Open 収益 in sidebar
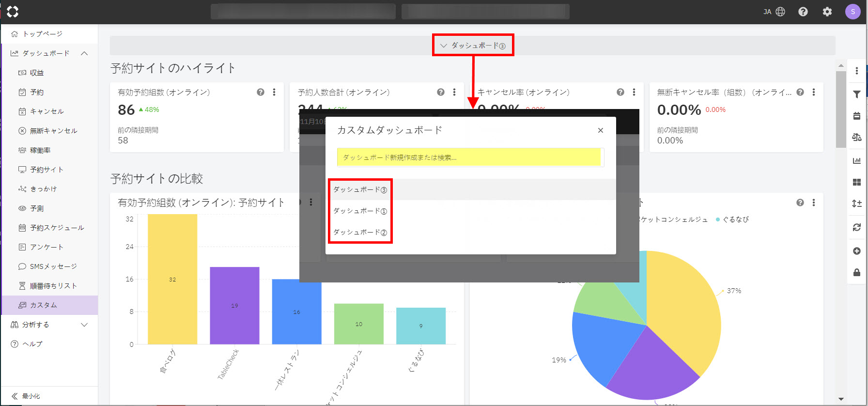868x406 pixels. coord(49,73)
